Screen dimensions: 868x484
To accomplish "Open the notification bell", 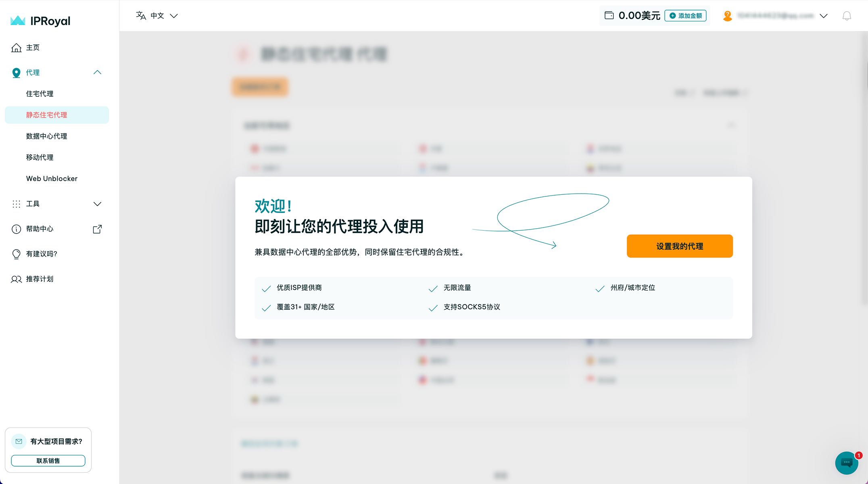I will pyautogui.click(x=847, y=16).
